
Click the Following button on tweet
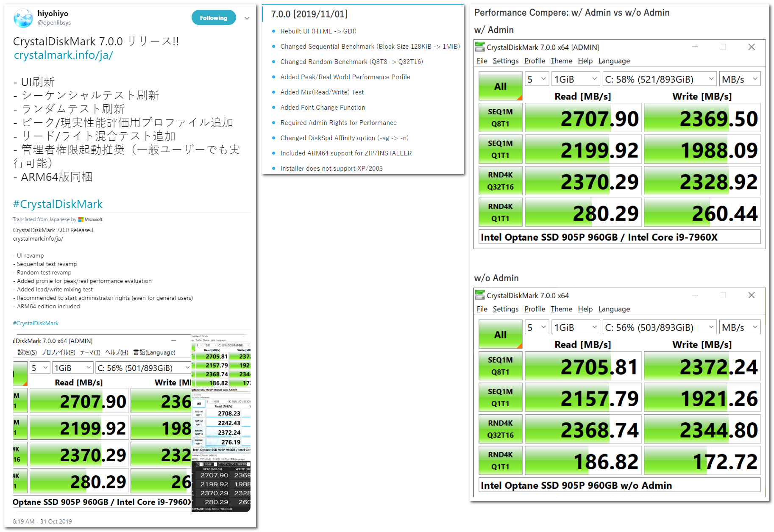pos(214,18)
